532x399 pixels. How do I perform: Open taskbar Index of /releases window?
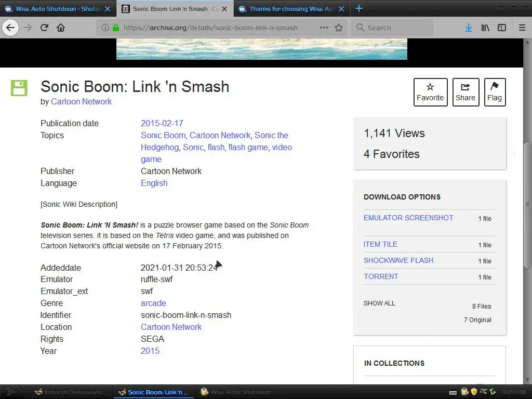tap(69, 392)
